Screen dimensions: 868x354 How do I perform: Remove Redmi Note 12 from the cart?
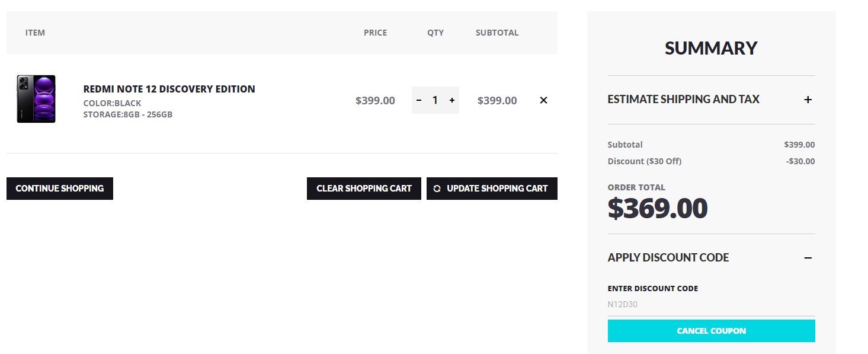(543, 100)
